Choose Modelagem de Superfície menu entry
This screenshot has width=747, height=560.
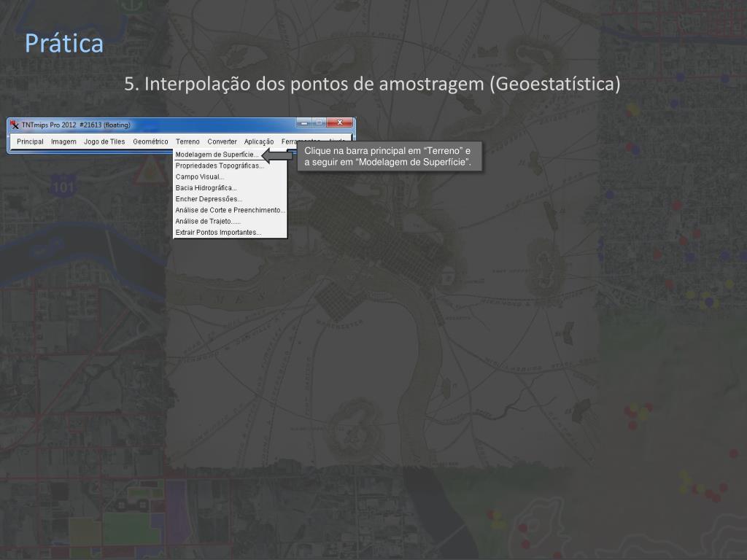coord(217,155)
